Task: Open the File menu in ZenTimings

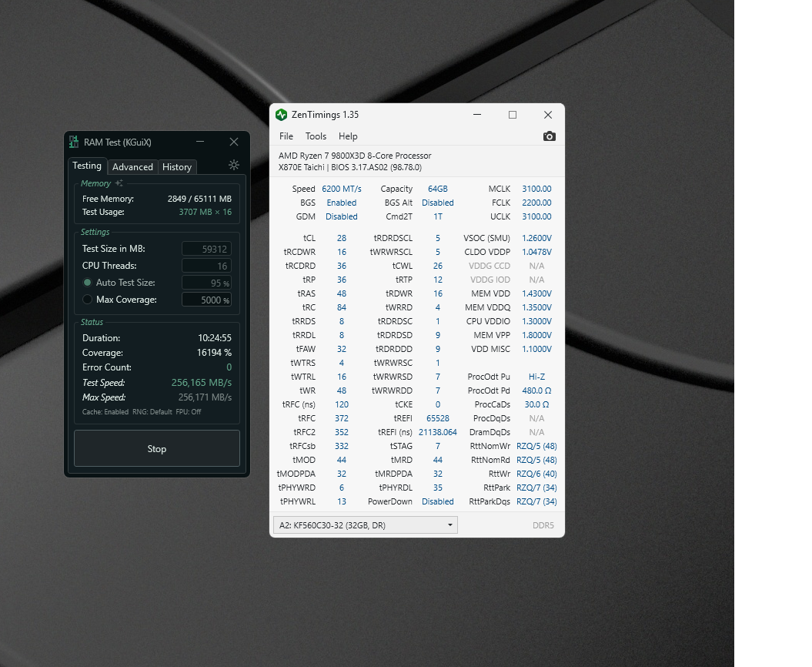Action: tap(286, 136)
